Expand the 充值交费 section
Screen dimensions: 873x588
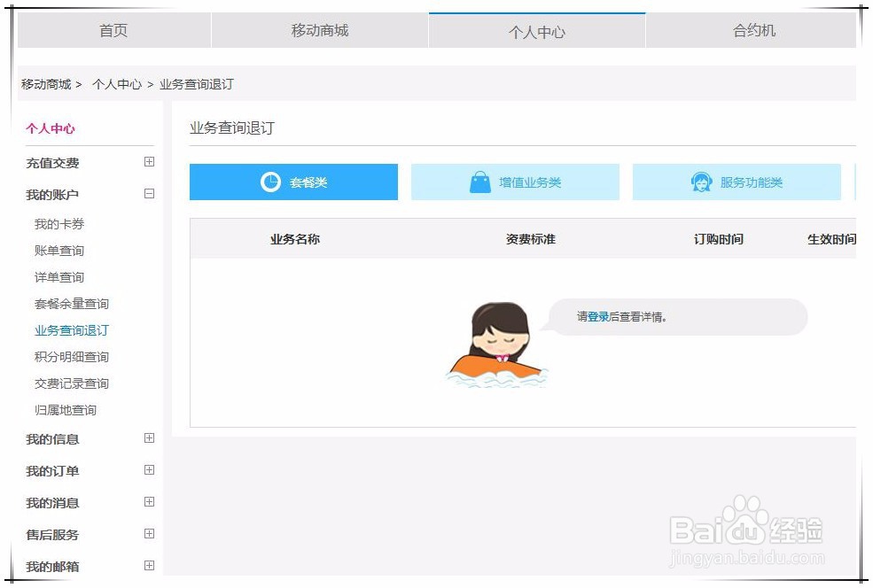pos(149,162)
